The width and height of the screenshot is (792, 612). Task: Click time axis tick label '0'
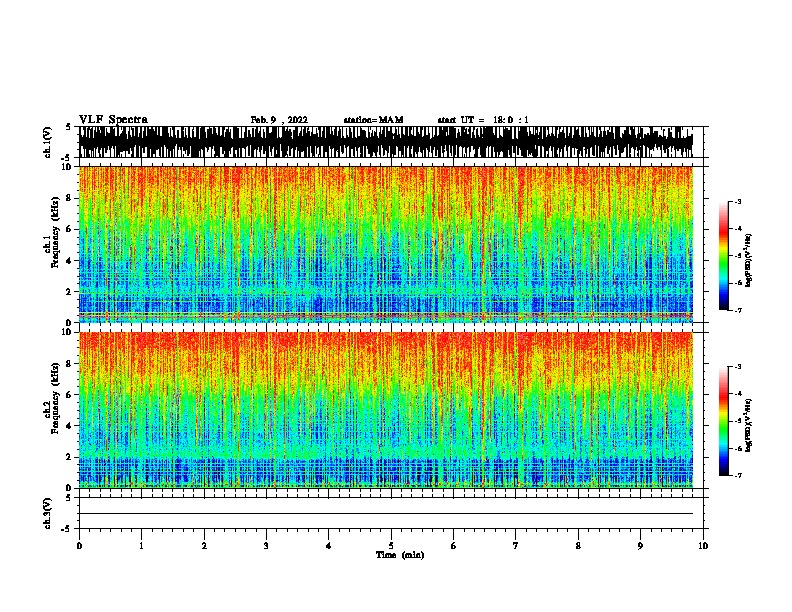pos(79,545)
